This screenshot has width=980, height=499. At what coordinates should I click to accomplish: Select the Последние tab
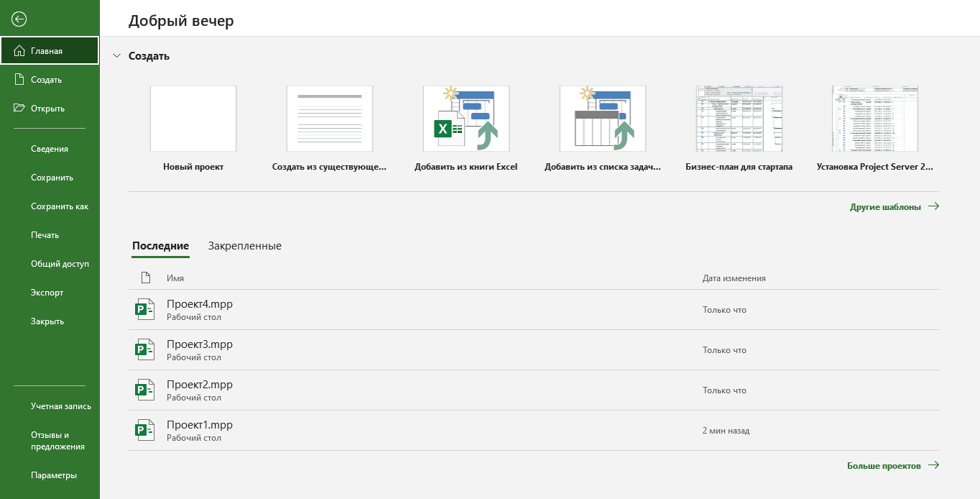coord(160,246)
